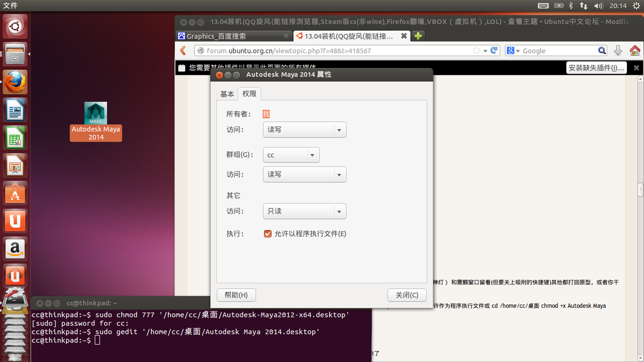
Task: Open the Files manager in launcher
Action: 16,54
